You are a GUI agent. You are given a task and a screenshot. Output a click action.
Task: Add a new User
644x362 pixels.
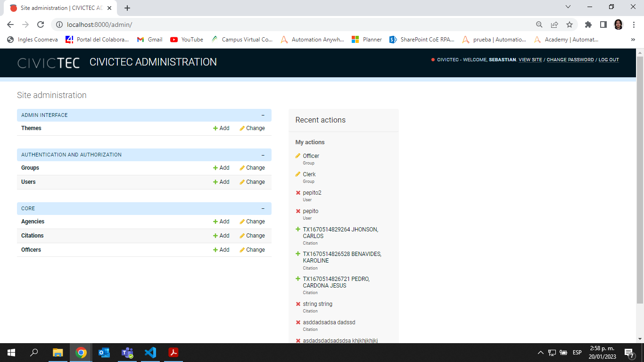[221, 182]
